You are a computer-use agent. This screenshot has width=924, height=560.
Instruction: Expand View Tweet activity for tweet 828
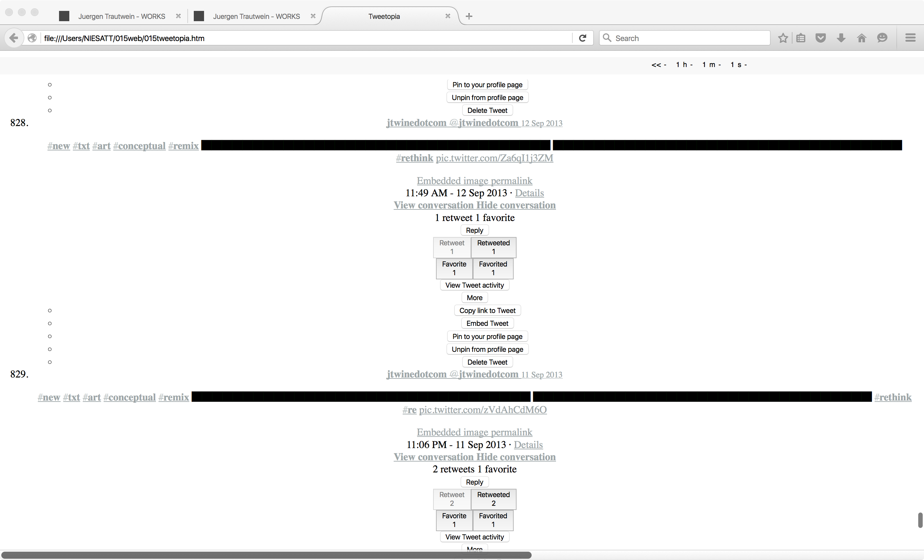click(x=474, y=285)
